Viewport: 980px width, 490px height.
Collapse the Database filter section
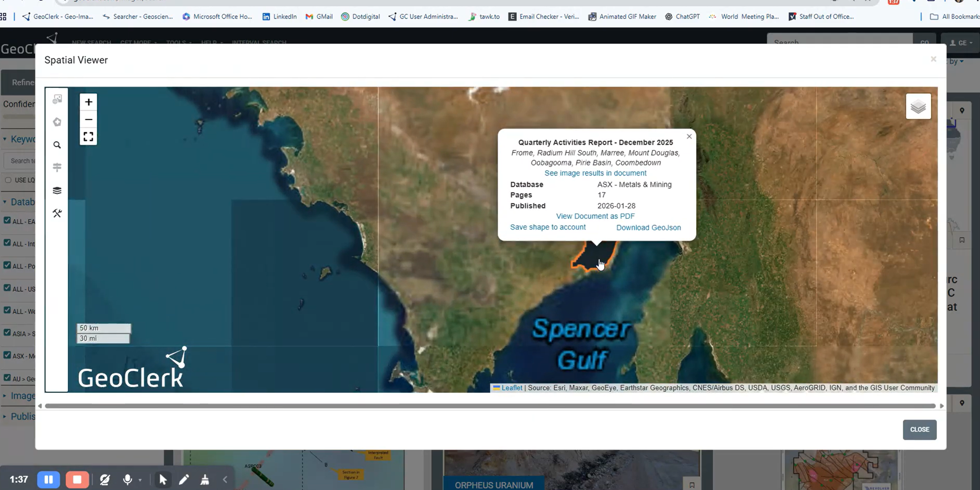(19, 202)
